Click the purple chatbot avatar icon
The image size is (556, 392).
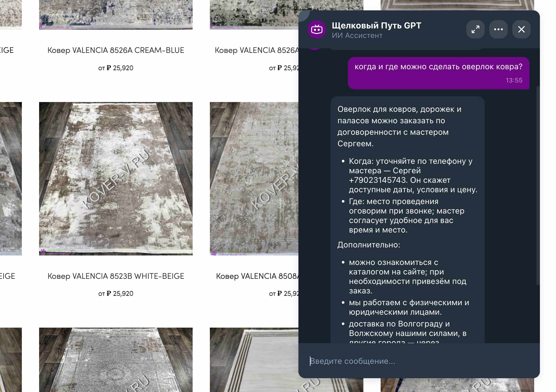[x=317, y=29]
